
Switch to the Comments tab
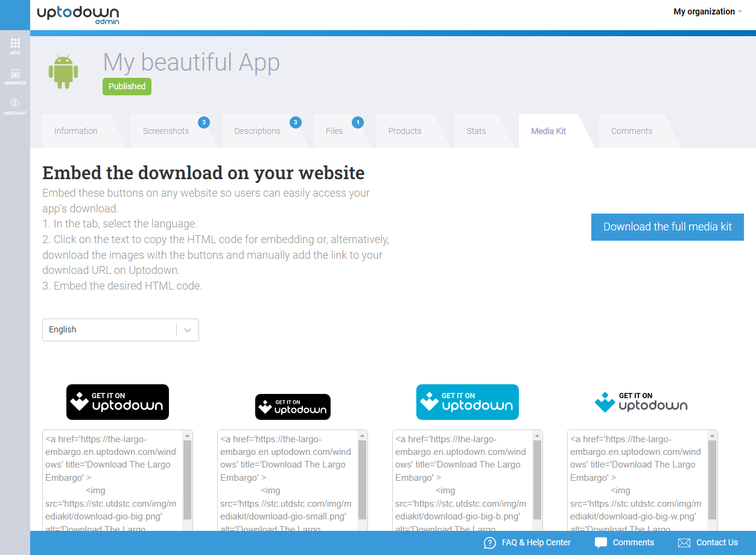(x=632, y=131)
